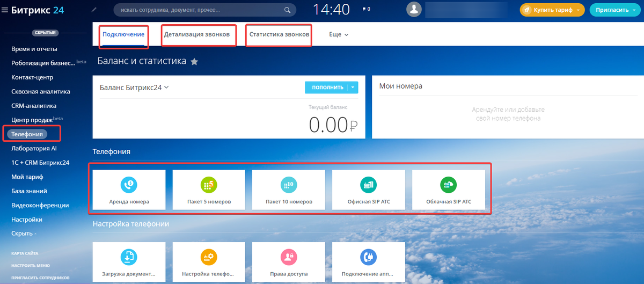Switch to the Подключение tab
The image size is (644, 284).
point(123,34)
